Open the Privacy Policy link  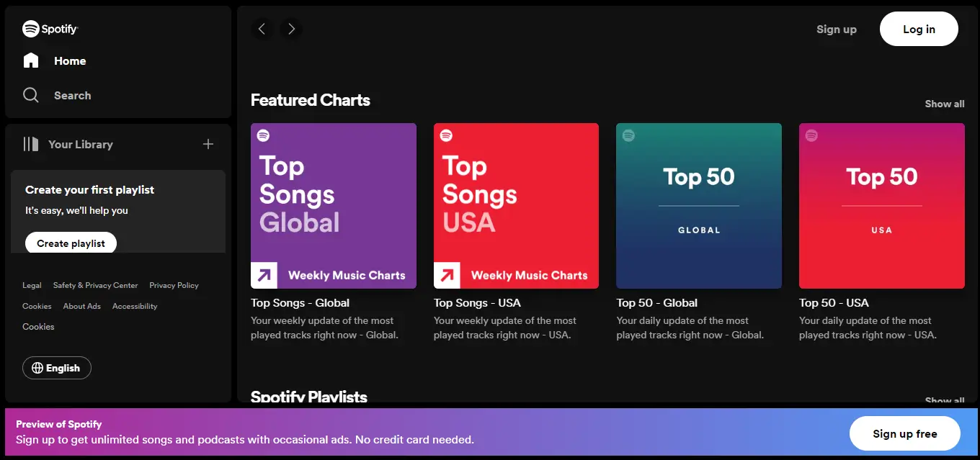point(174,285)
